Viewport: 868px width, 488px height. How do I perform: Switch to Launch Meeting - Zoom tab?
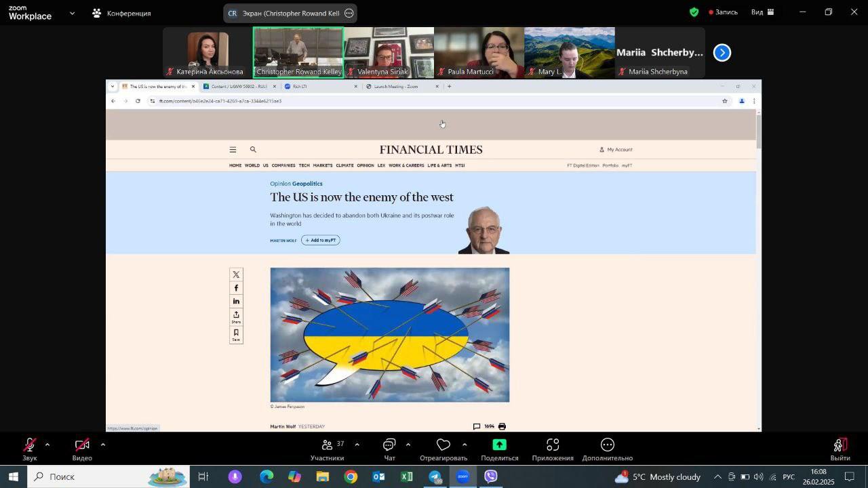point(401,86)
